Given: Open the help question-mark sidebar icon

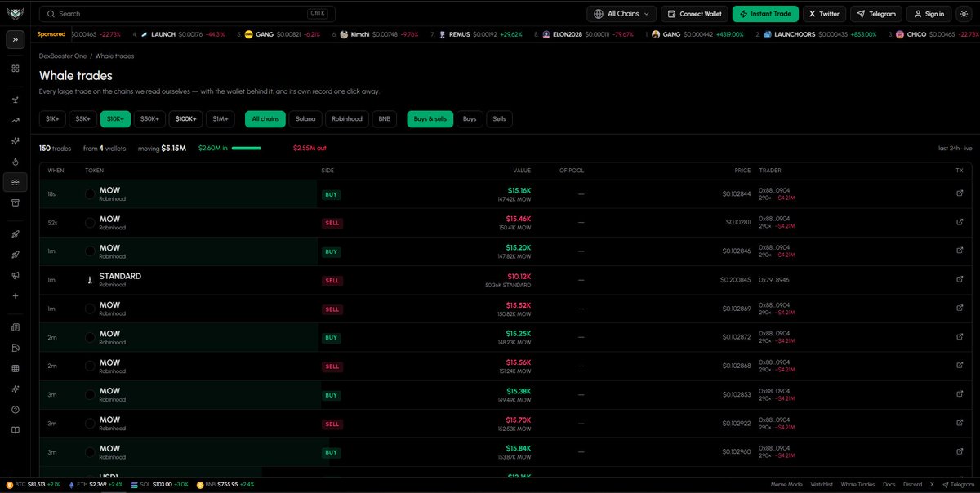Looking at the screenshot, I should 15,410.
